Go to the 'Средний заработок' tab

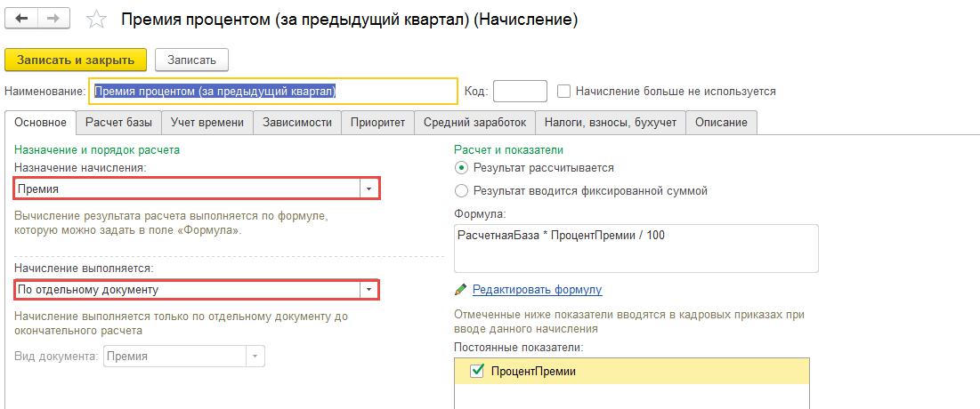[x=474, y=122]
